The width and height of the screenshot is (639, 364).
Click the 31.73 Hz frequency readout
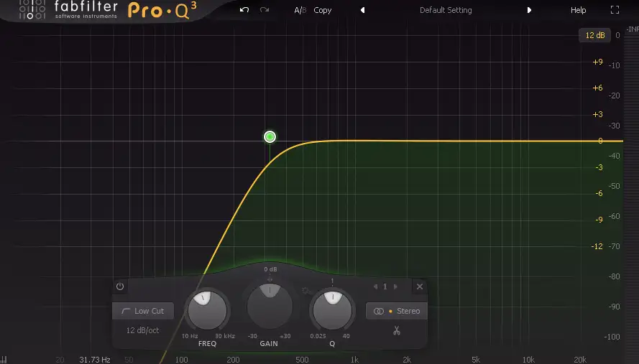95,360
